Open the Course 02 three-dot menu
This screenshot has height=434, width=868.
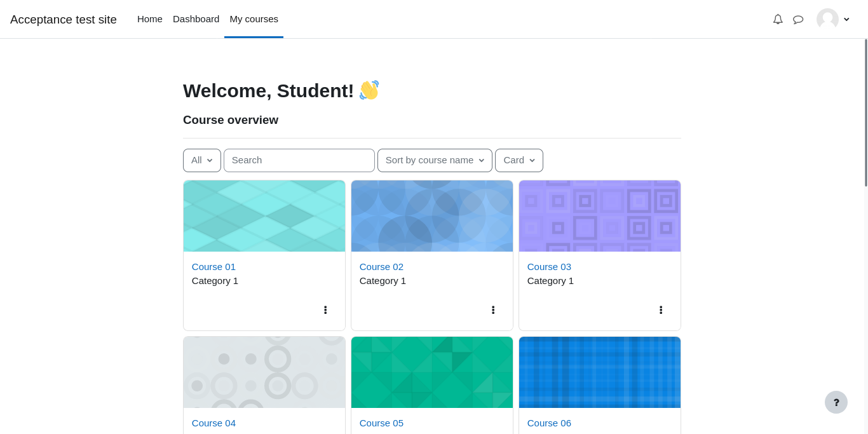click(x=493, y=310)
